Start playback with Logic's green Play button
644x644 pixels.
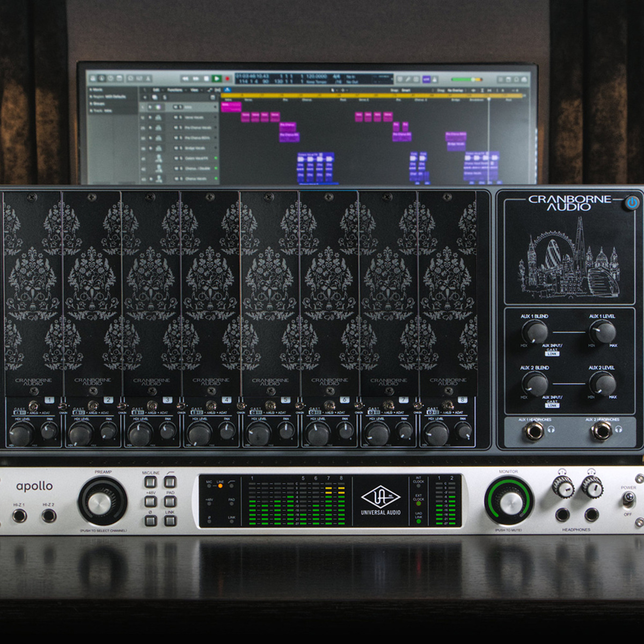click(x=216, y=78)
